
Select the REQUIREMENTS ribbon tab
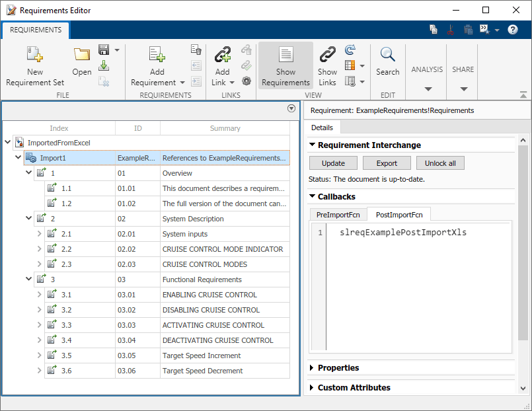(36, 30)
